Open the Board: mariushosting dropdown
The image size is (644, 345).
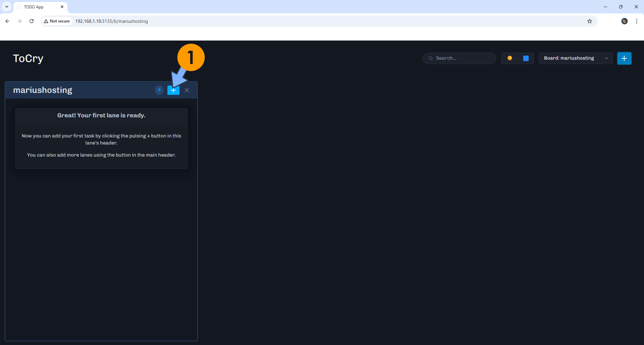click(576, 58)
